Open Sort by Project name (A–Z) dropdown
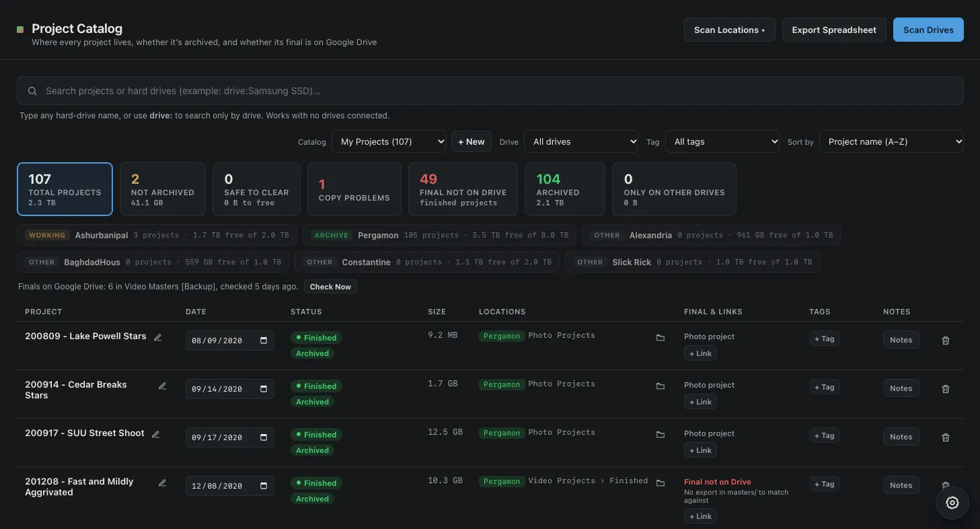Viewport: 980px width, 529px height. pyautogui.click(x=891, y=141)
